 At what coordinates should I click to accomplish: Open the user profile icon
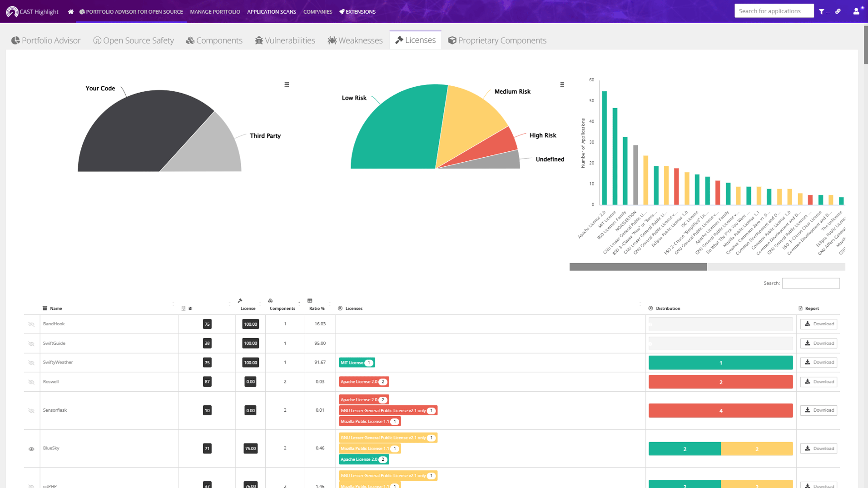tap(856, 12)
